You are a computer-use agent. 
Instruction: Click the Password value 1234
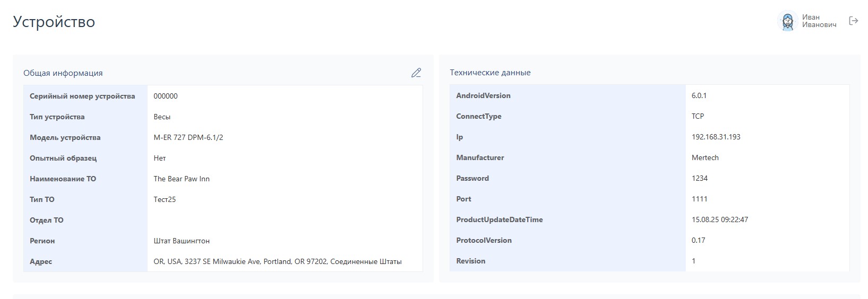[699, 178]
